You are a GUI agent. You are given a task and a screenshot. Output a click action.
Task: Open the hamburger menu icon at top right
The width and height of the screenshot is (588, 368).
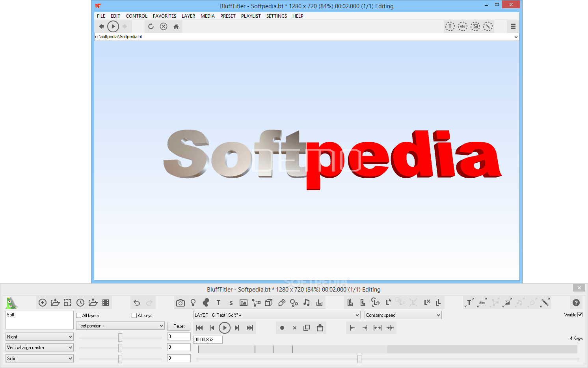513,26
